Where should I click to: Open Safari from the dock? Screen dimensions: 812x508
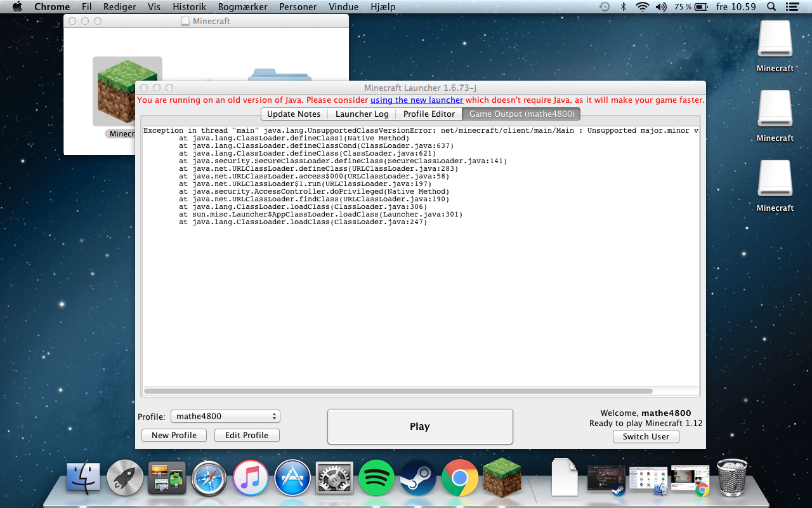coord(209,478)
